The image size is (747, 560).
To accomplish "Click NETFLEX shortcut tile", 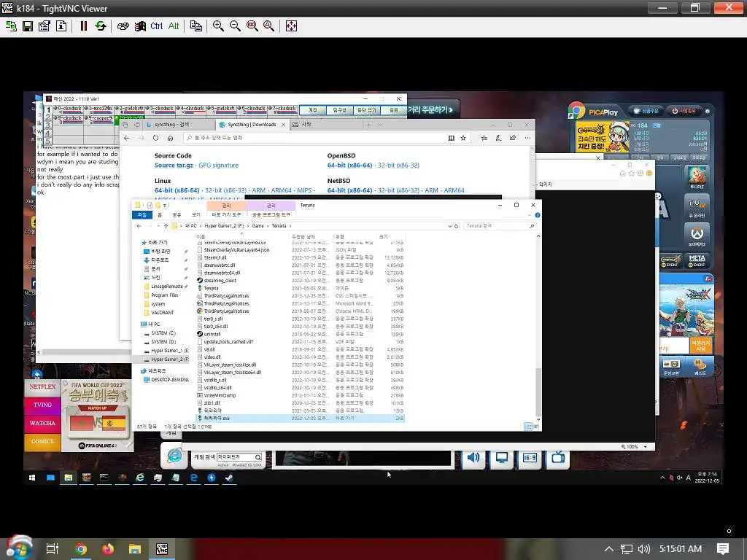I will click(42, 386).
